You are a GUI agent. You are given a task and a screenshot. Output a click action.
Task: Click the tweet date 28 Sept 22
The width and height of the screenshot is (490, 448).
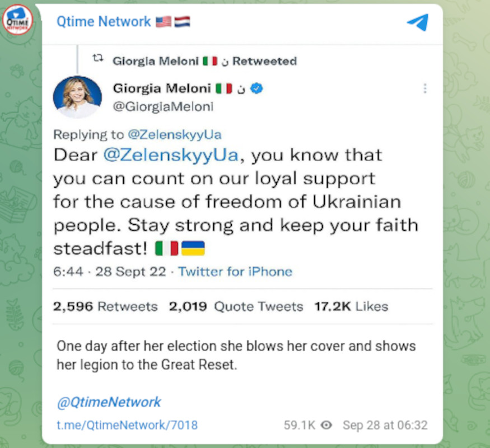click(130, 272)
